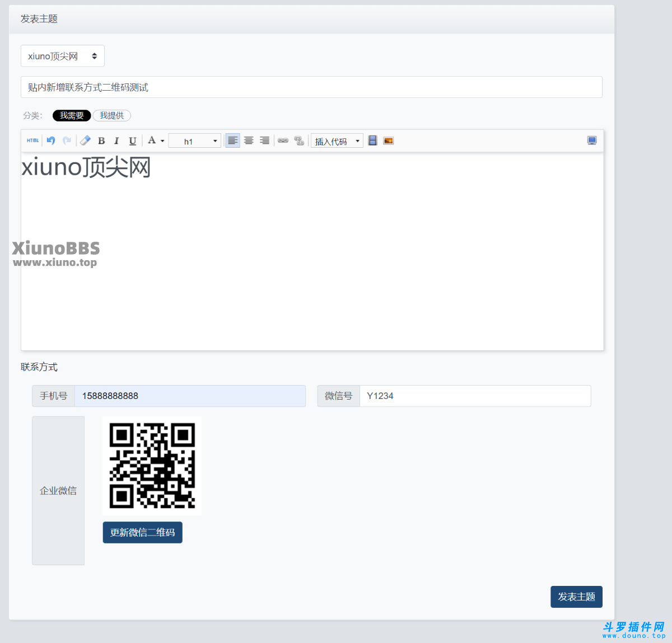
Task: Redo the edit in editor toolbar
Action: pos(67,140)
